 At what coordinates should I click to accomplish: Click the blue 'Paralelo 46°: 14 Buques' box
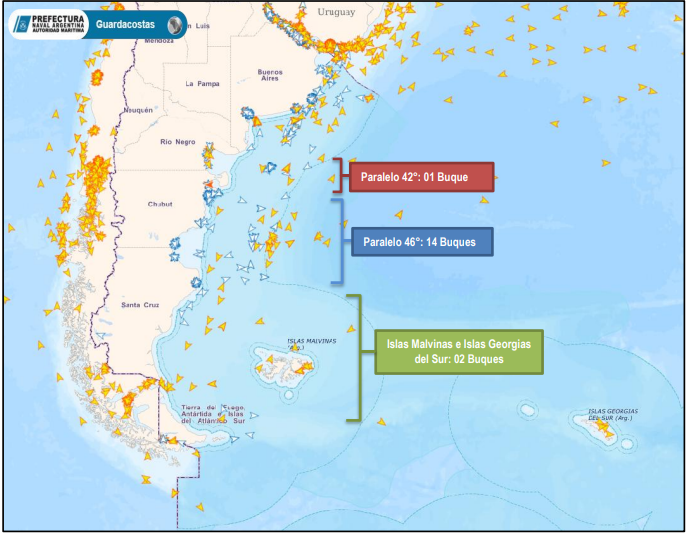[x=422, y=242]
